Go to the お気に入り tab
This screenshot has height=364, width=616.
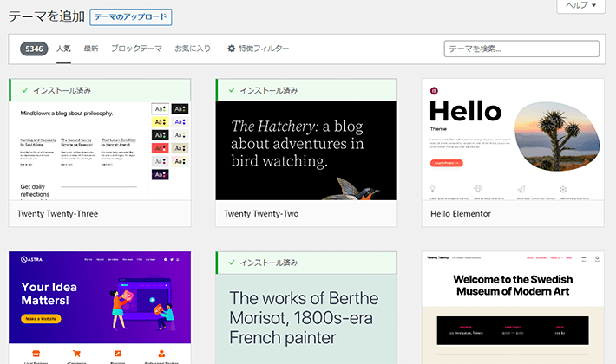(193, 49)
